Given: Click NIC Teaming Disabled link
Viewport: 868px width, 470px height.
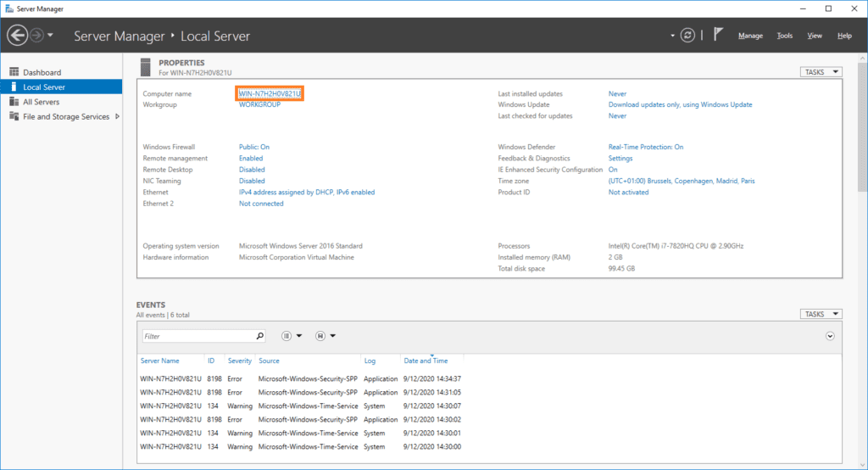Looking at the screenshot, I should [252, 181].
